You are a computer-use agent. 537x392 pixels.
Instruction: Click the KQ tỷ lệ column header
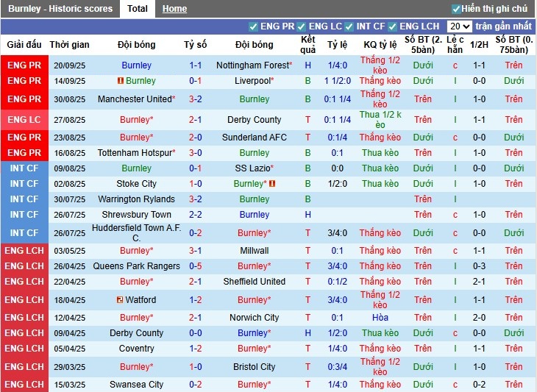pos(380,45)
